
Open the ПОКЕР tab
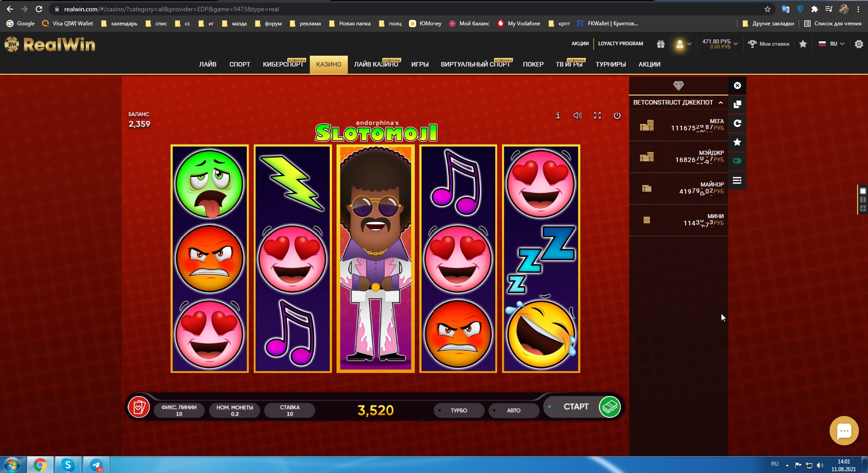533,64
